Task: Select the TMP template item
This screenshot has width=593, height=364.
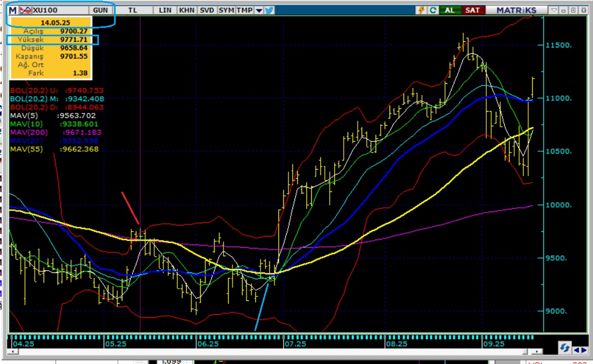Action: click(x=244, y=10)
